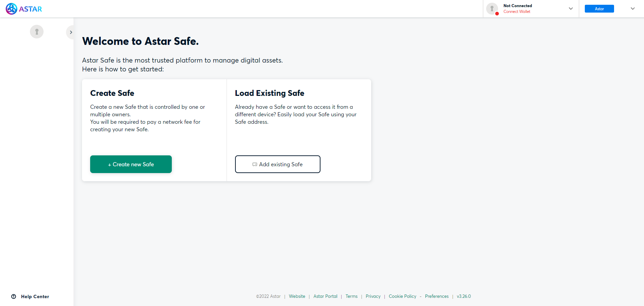Image resolution: width=644 pixels, height=306 pixels.
Task: Click the Create new Safe button
Action: pos(131,164)
